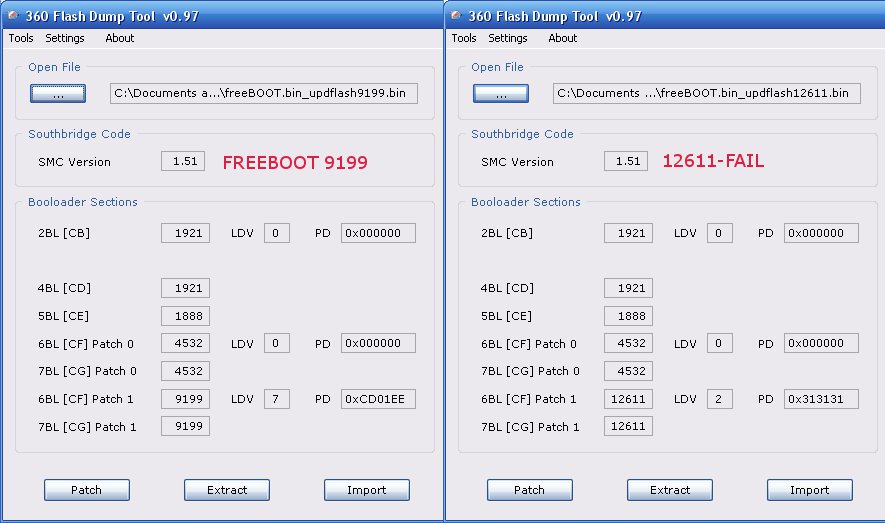Click file path field with updflash12611.bin
885x523 pixels.
coord(707,93)
